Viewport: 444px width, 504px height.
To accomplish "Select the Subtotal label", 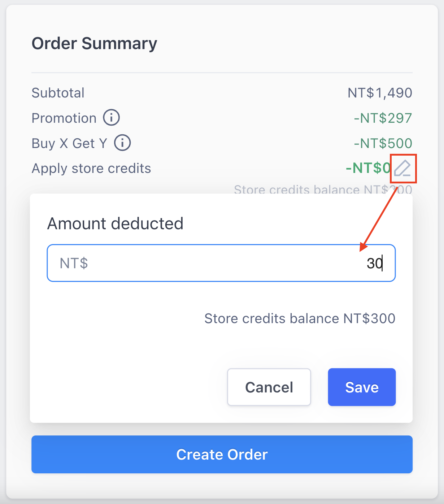I will coord(58,93).
